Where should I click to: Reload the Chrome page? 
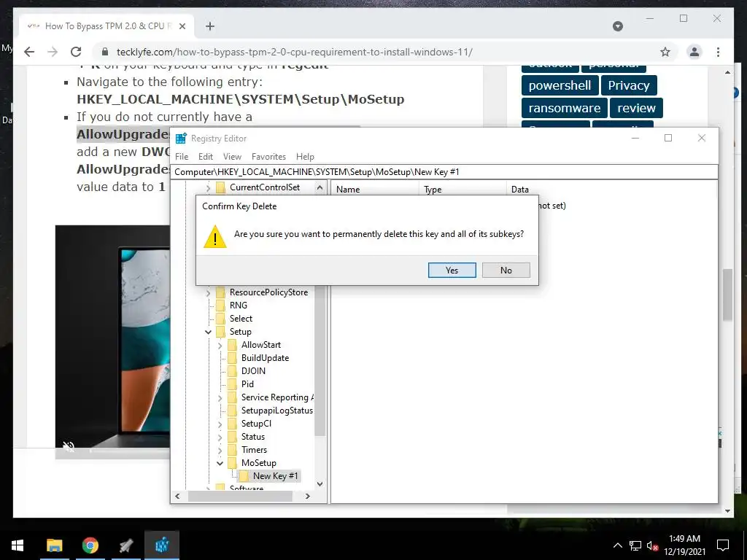[x=76, y=52]
